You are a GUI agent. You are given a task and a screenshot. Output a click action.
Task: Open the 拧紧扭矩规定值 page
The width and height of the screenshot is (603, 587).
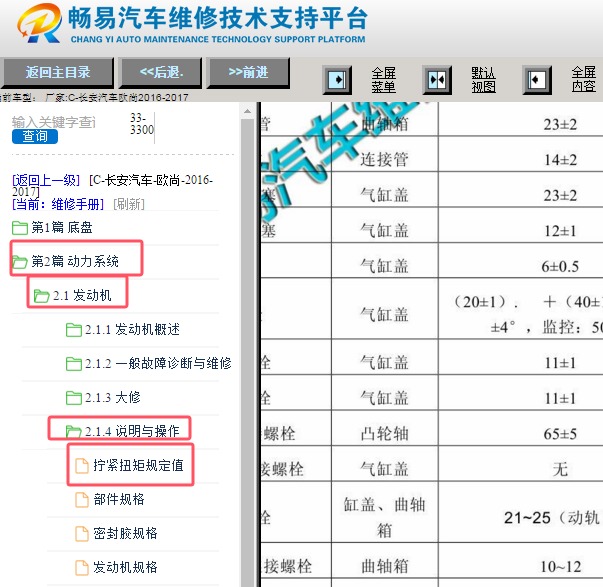tap(138, 465)
